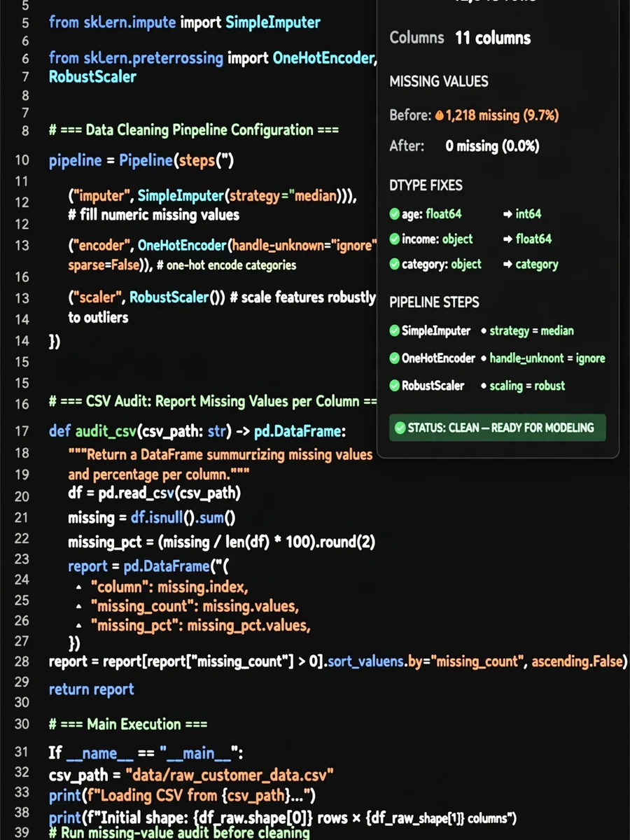Select the 'scaling = robust' text
This screenshot has height=840, width=630.
pyautogui.click(x=527, y=386)
